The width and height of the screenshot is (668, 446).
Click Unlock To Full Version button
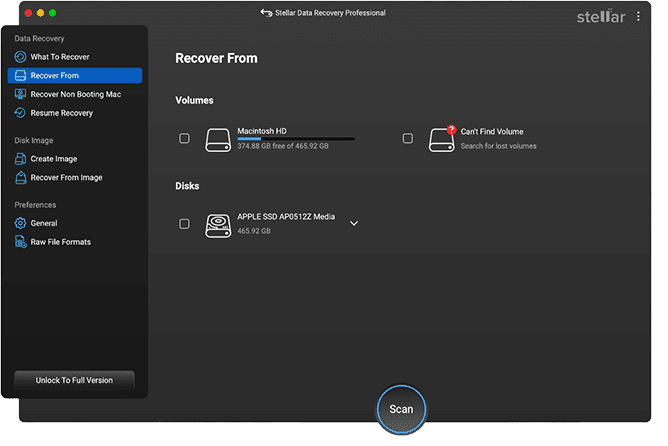pos(75,380)
